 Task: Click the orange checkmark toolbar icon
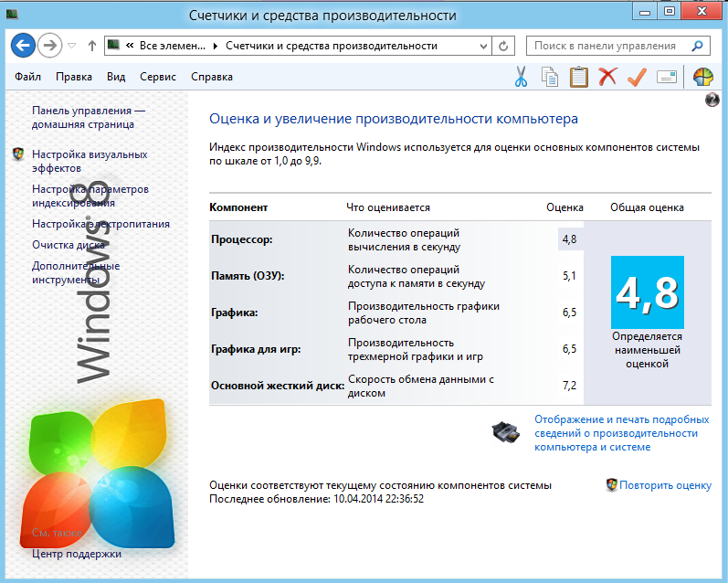637,77
